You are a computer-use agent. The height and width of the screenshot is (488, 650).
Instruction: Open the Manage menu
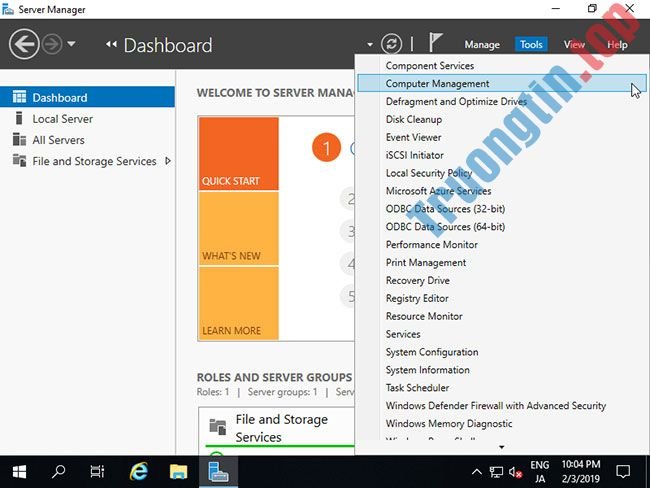click(x=482, y=44)
